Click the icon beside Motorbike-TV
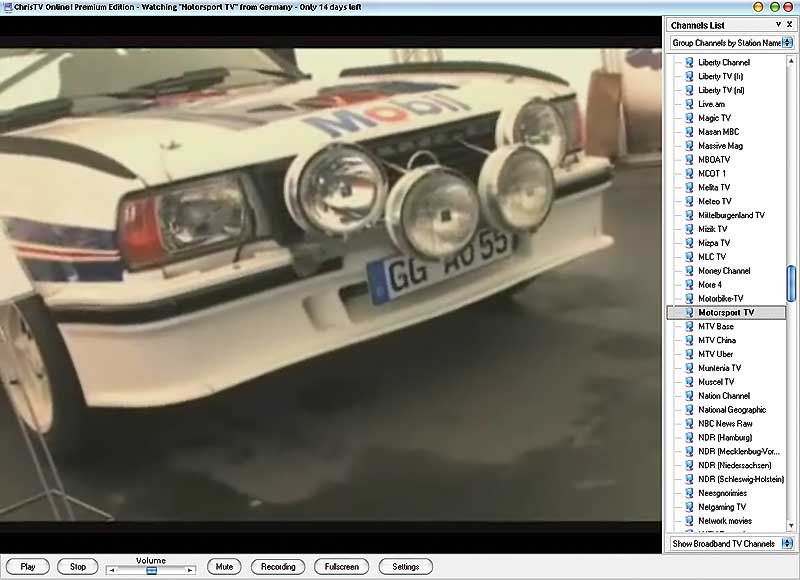Viewport: 800px width, 580px height. tap(689, 298)
